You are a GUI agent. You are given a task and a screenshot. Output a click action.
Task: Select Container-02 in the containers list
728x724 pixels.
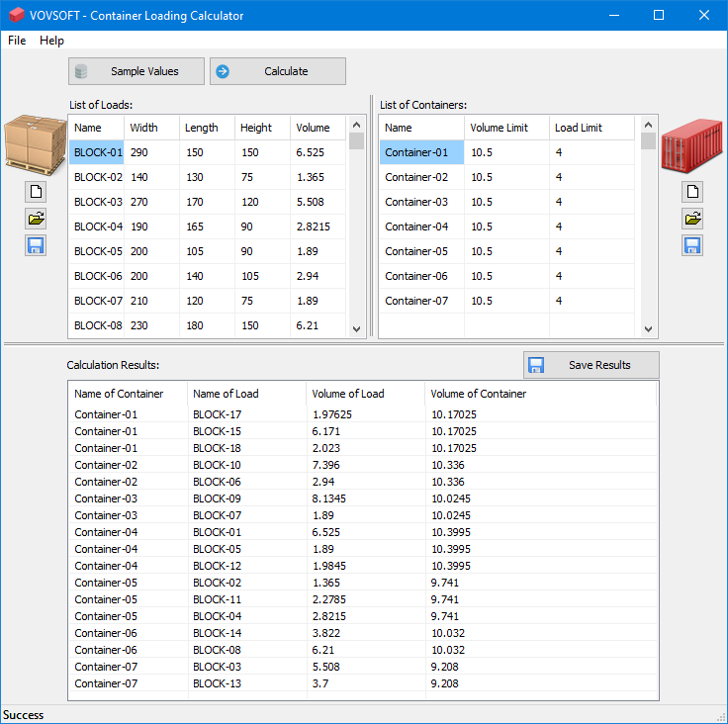click(x=507, y=177)
